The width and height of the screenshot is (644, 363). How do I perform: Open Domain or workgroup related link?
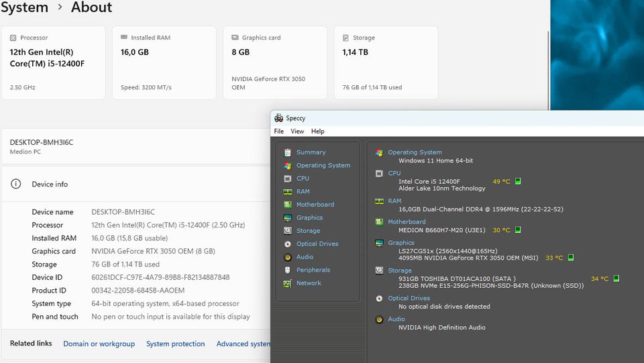[99, 344]
